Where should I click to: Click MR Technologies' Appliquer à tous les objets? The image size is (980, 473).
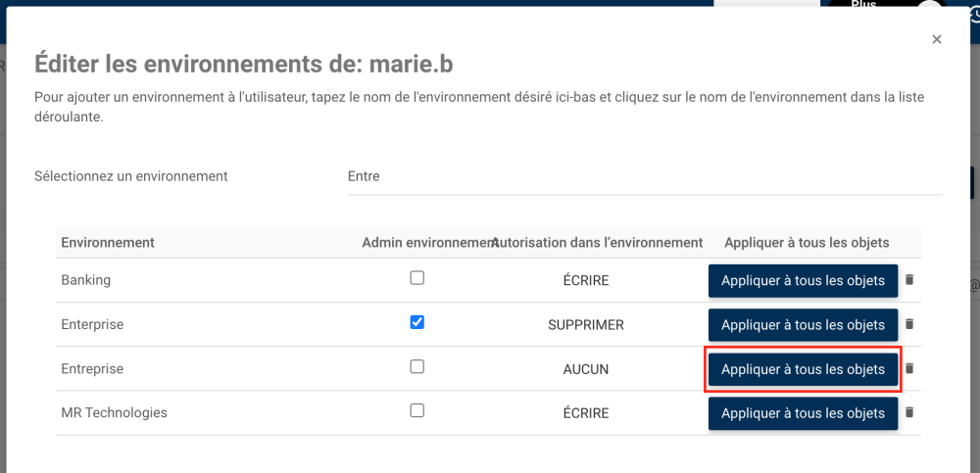click(803, 413)
